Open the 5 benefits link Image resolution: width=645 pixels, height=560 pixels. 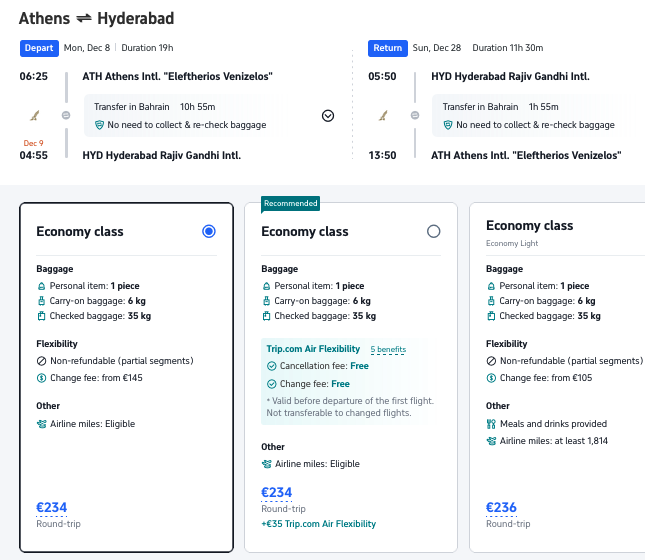[388, 349]
